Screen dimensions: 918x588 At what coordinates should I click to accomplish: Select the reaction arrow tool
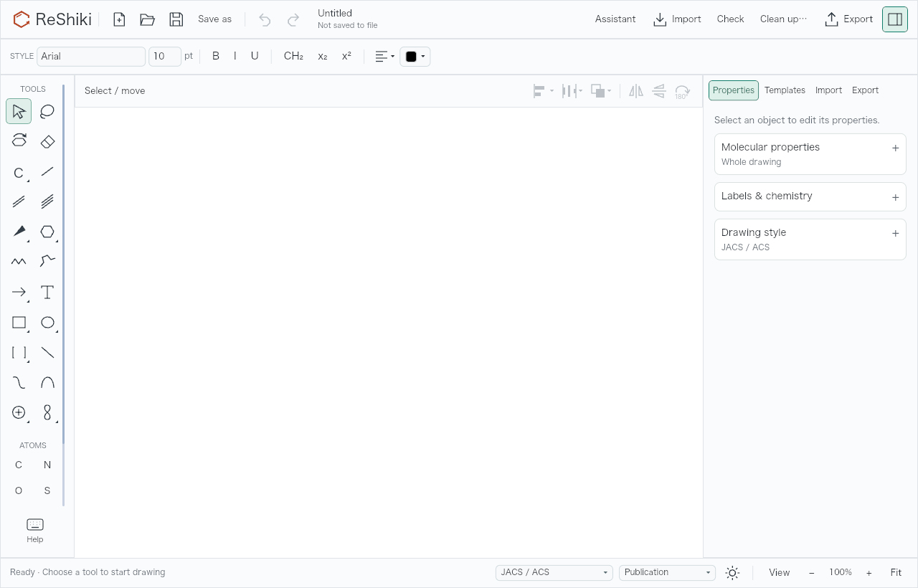[19, 292]
